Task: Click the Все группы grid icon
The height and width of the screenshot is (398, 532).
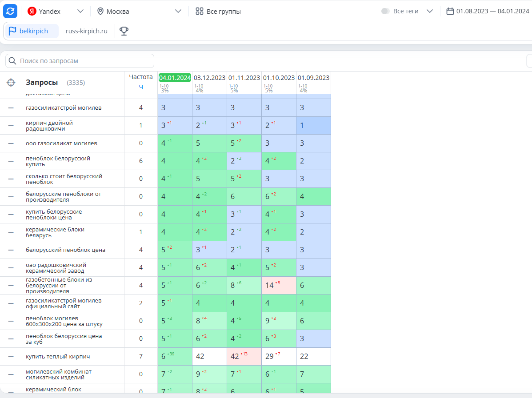Action: point(200,11)
